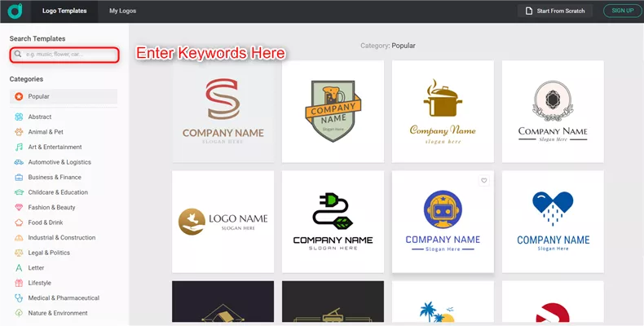Select the Abstract category icon

[x=19, y=117]
